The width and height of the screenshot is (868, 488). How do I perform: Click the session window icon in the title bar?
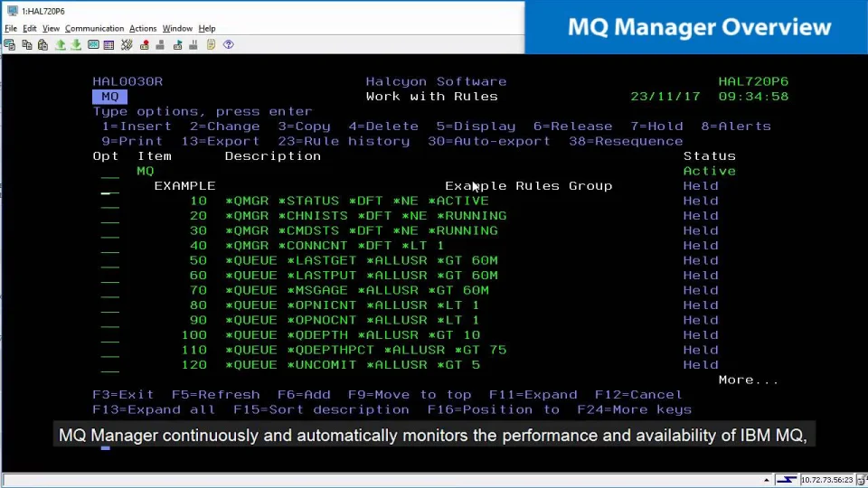pos(12,11)
